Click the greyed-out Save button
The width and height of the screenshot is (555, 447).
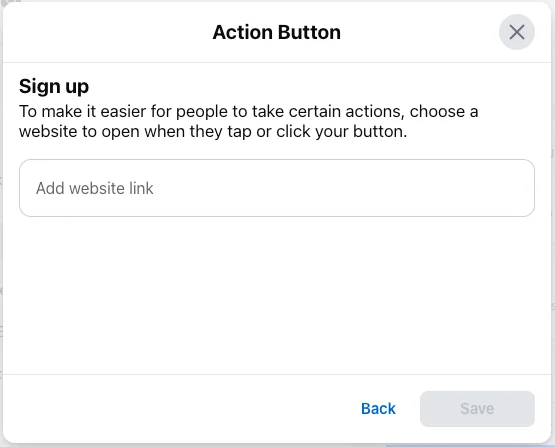tap(477, 409)
